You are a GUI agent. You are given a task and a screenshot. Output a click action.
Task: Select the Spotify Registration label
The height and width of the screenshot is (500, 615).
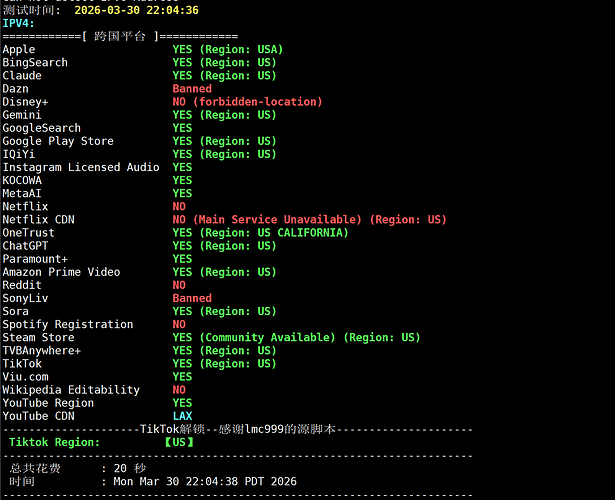pyautogui.click(x=68, y=324)
